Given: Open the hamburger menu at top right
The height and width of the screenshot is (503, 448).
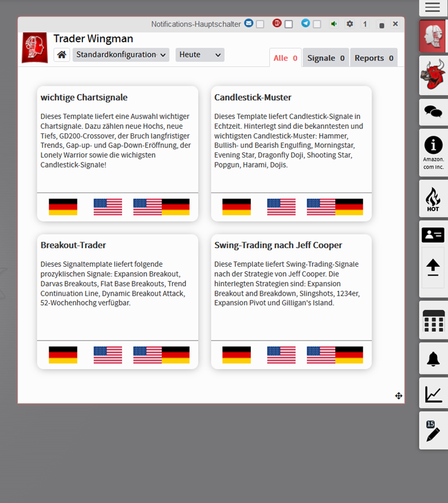Looking at the screenshot, I should point(433,8).
